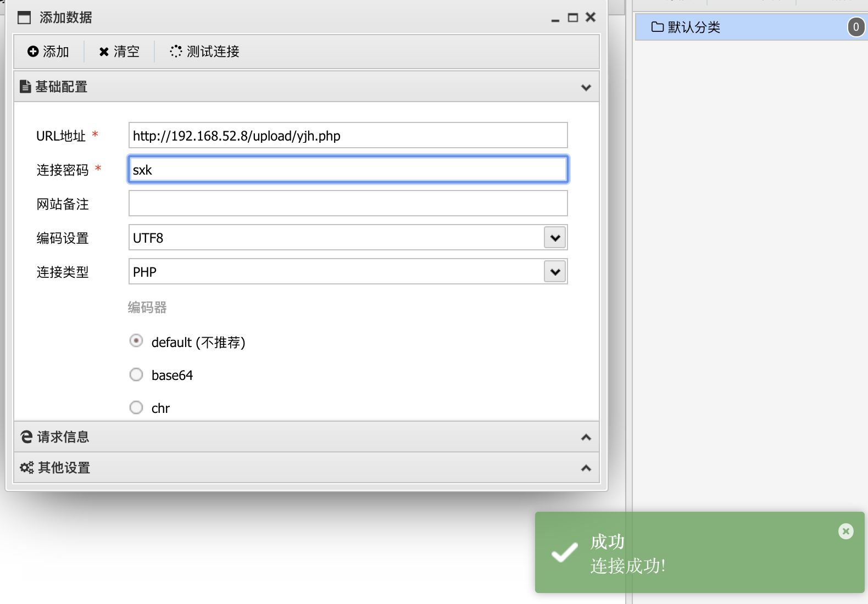Click the 连接密码 password field

pyautogui.click(x=348, y=170)
